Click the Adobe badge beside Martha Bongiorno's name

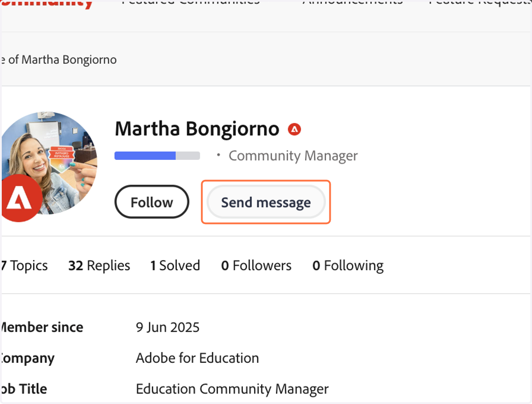[294, 129]
